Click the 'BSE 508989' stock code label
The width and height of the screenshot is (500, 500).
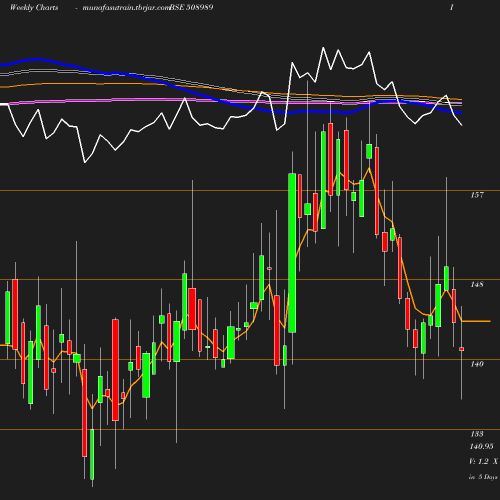191,7
